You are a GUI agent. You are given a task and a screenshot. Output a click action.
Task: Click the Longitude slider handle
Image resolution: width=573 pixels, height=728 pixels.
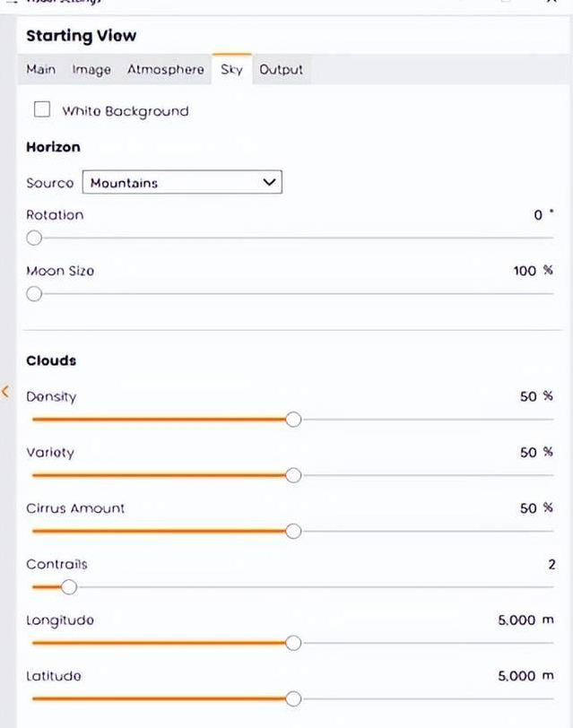293,643
